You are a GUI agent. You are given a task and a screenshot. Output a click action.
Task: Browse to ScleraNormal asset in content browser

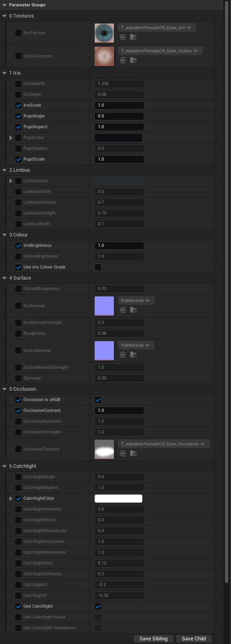pyautogui.click(x=133, y=355)
